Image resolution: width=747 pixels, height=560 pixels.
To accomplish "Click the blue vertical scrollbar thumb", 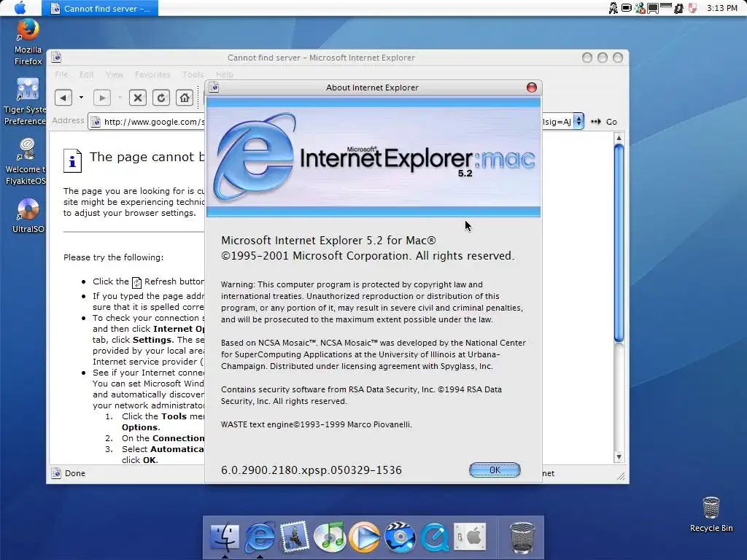I will coord(619,243).
